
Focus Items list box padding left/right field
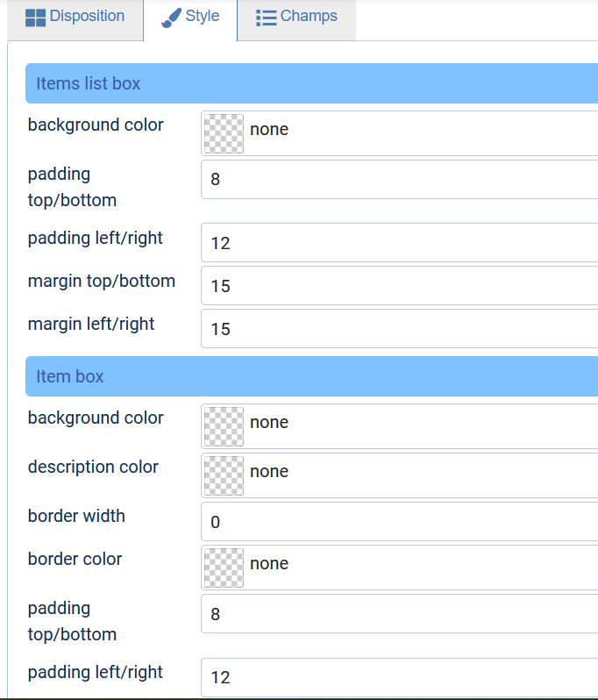400,242
